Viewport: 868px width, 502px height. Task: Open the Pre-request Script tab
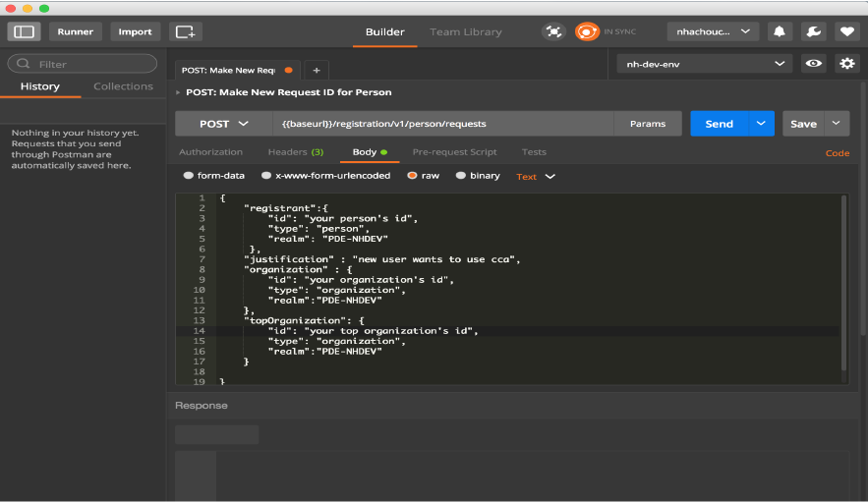coord(454,152)
